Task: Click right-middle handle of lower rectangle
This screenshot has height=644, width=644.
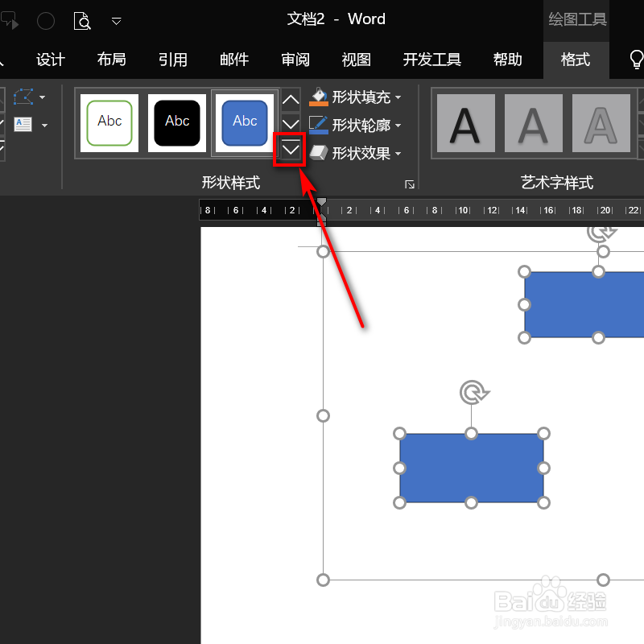Action: tap(543, 468)
